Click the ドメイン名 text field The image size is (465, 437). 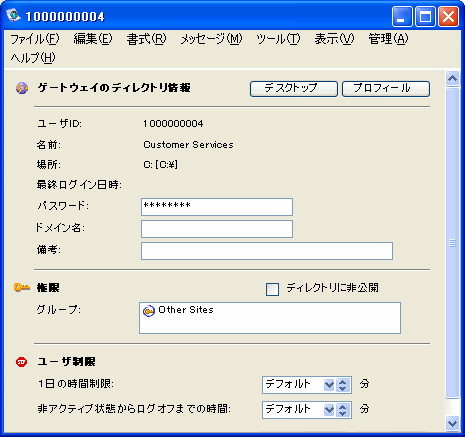click(217, 229)
